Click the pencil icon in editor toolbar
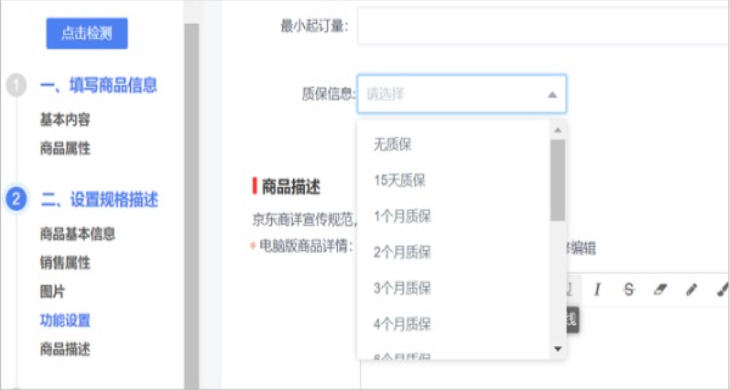 tap(691, 289)
